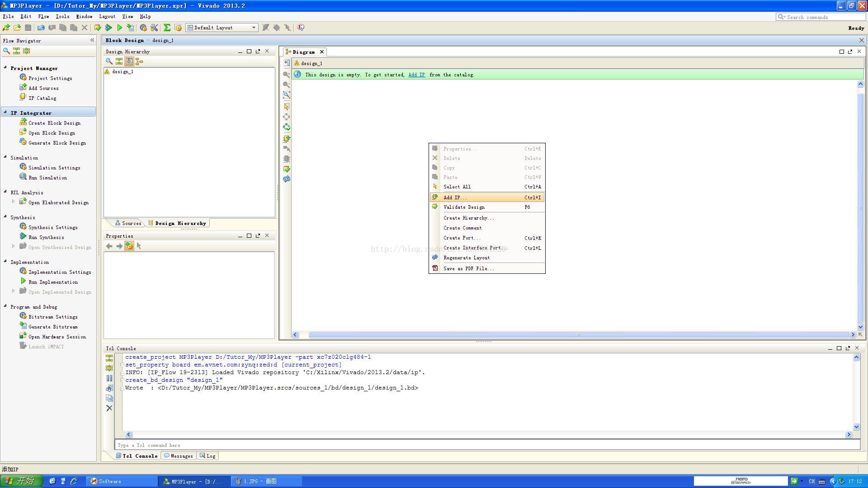Image resolution: width=868 pixels, height=488 pixels.
Task: Click the Diagram horizontal scrollbar thumb
Action: pyautogui.click(x=579, y=335)
